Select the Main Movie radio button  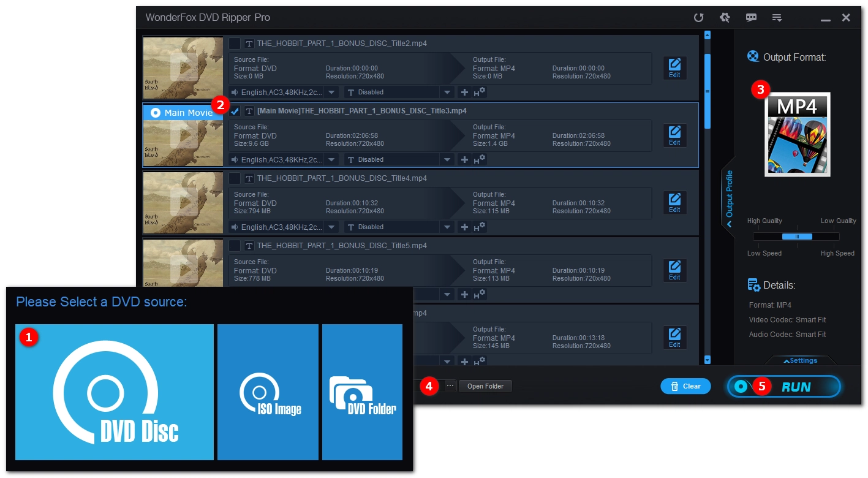pyautogui.click(x=156, y=113)
